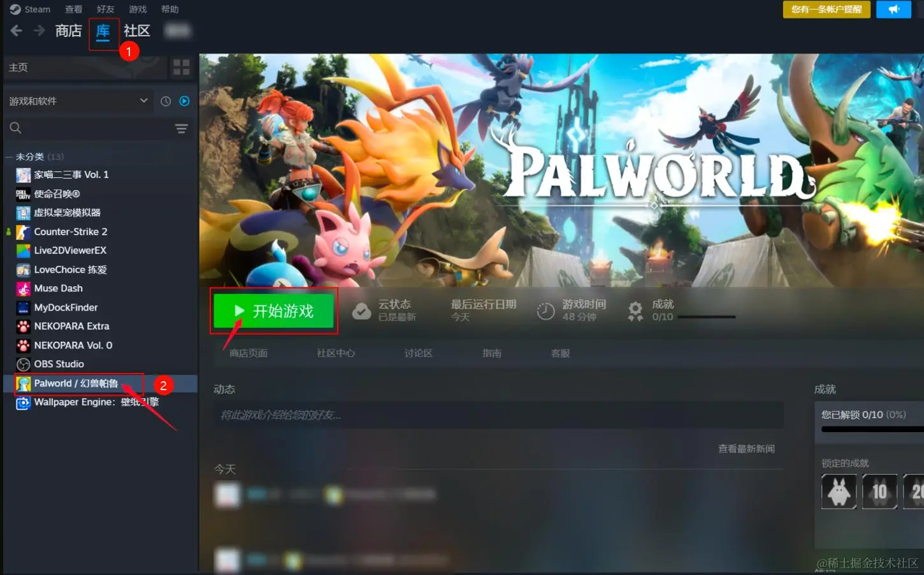Open the 帮助 menu

click(x=170, y=10)
